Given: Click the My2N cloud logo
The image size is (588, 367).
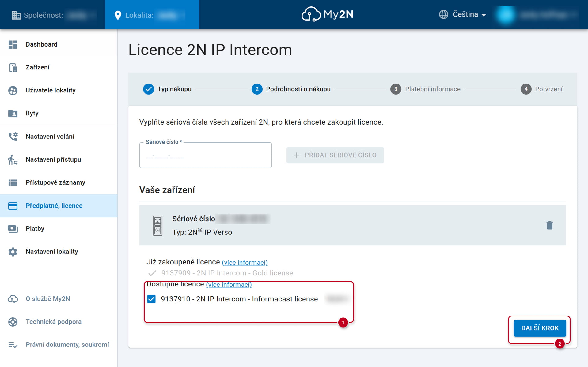Looking at the screenshot, I should pyautogui.click(x=327, y=14).
